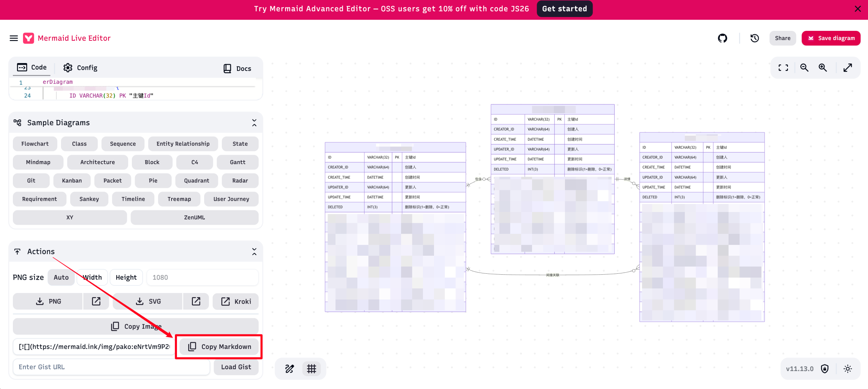Zoom in on the diagram preview
Viewport: 868px width, 389px height.
tap(823, 68)
